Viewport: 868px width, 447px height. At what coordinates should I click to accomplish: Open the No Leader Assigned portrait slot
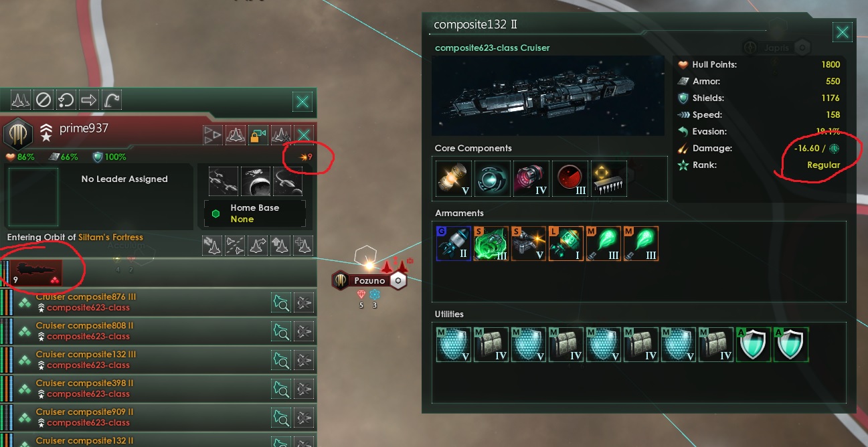click(34, 197)
